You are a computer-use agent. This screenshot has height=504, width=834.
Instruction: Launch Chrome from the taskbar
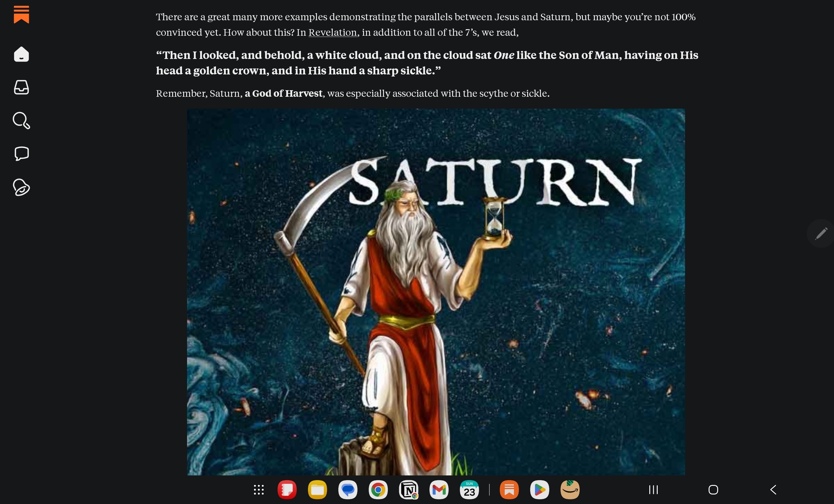pos(378,489)
